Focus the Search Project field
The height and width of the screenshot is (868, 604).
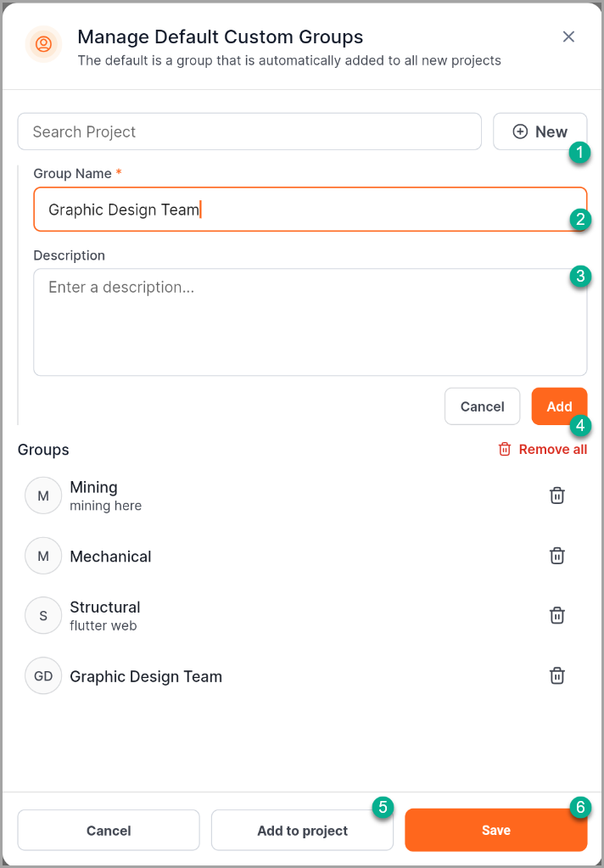249,132
